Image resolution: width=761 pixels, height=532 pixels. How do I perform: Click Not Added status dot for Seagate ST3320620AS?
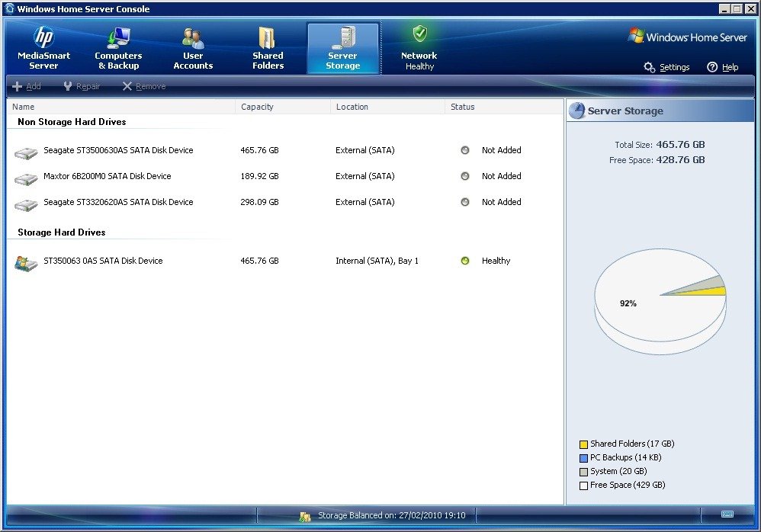pos(465,202)
